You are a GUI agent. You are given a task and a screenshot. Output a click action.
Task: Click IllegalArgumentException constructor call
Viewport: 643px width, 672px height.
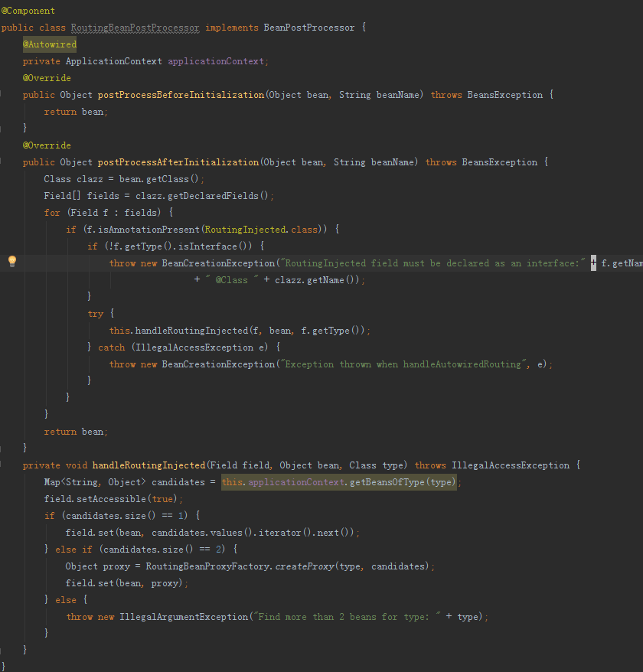click(184, 617)
